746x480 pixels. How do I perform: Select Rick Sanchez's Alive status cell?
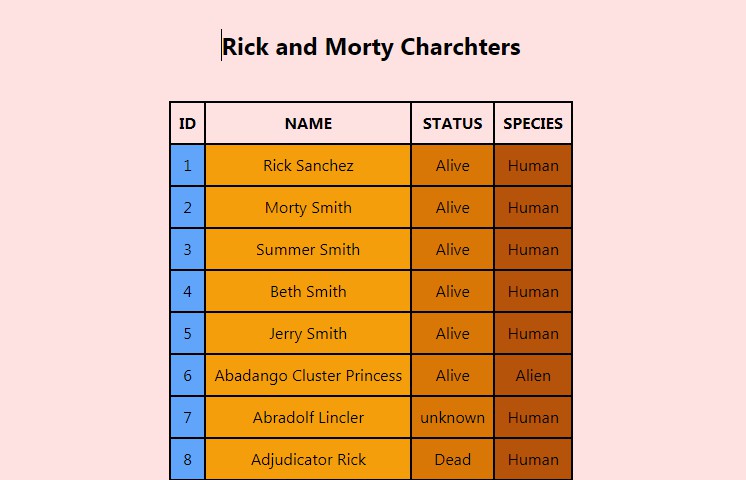coord(452,166)
